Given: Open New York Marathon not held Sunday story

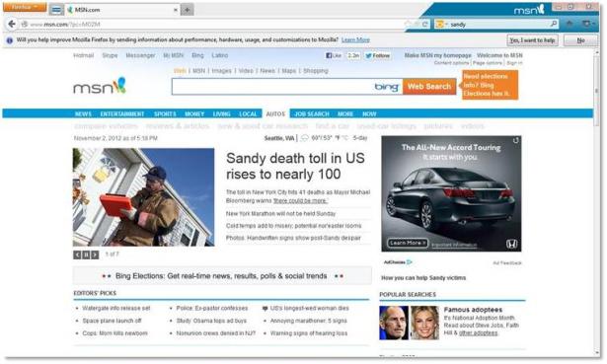Looking at the screenshot, I should (280, 213).
